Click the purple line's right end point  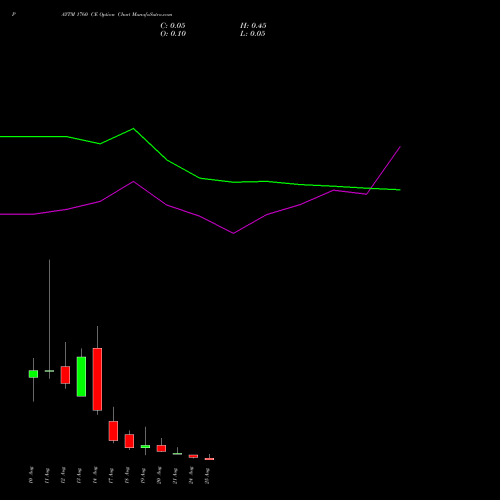pos(400,146)
